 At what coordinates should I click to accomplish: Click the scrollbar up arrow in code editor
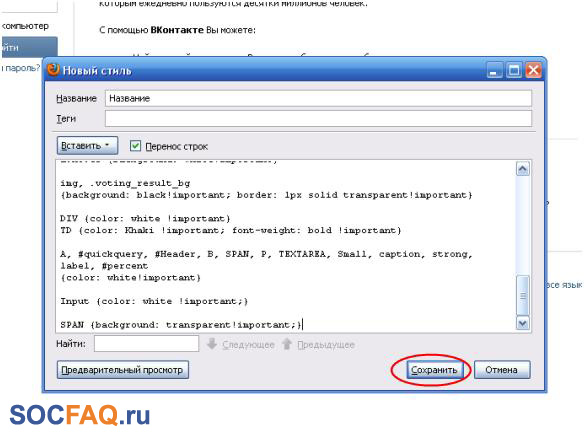point(523,169)
